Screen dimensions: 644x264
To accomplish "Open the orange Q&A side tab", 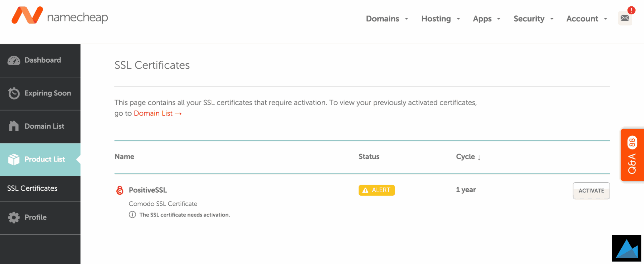I will point(632,155).
